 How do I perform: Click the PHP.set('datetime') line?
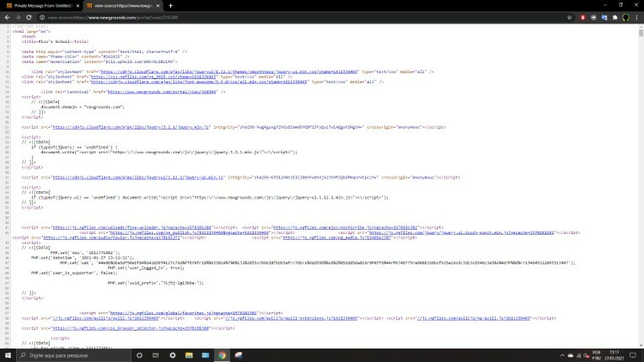[83, 258]
